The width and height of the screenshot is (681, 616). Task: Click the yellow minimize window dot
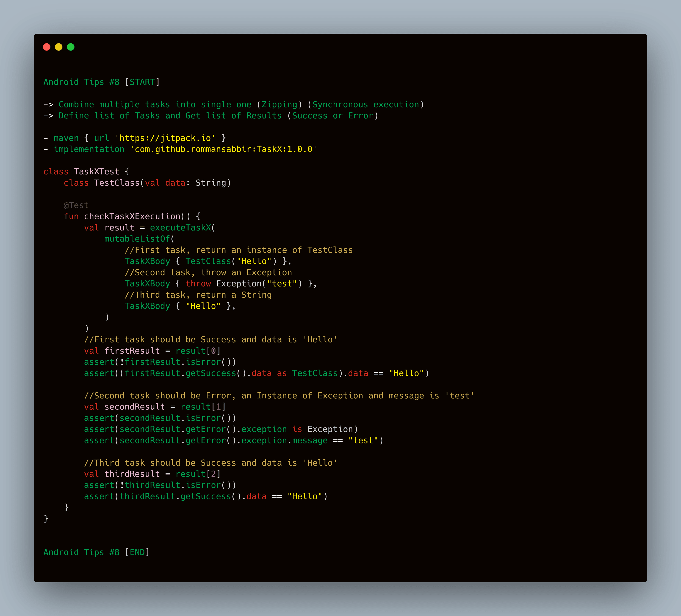[x=59, y=47]
